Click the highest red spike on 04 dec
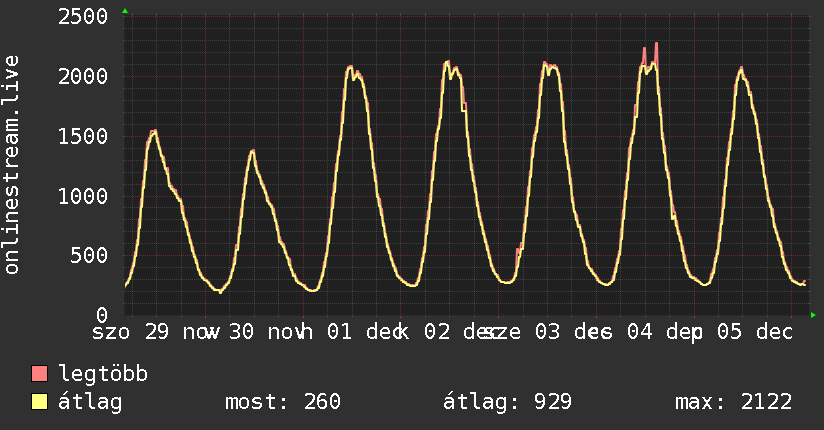Screen dimensions: 824x430 click(x=656, y=44)
